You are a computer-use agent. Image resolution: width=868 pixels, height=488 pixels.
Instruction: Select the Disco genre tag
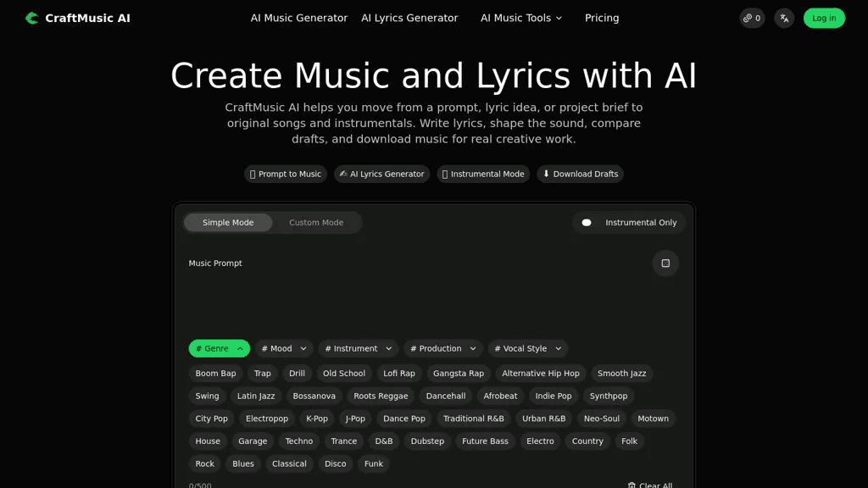[x=335, y=464]
